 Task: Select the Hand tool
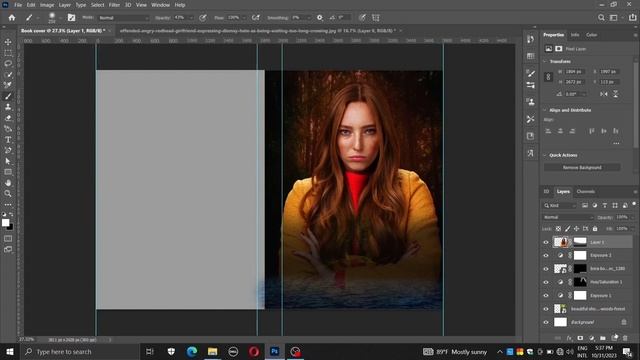pyautogui.click(x=8, y=183)
